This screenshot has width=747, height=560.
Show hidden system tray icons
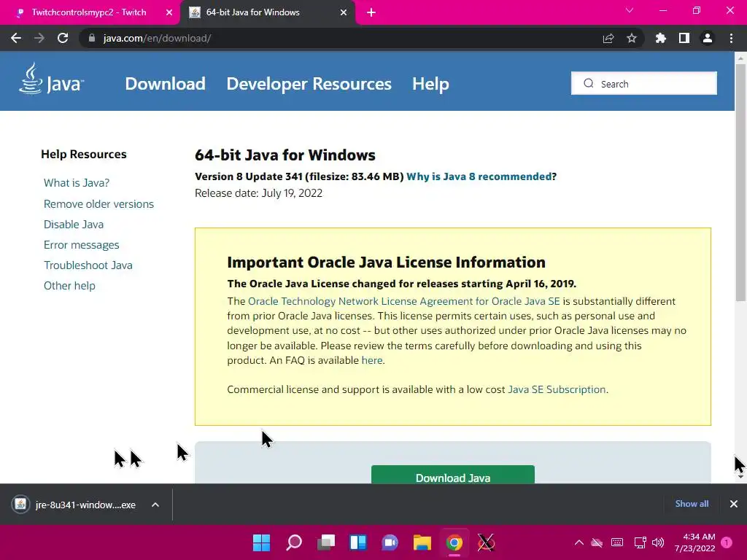(578, 542)
